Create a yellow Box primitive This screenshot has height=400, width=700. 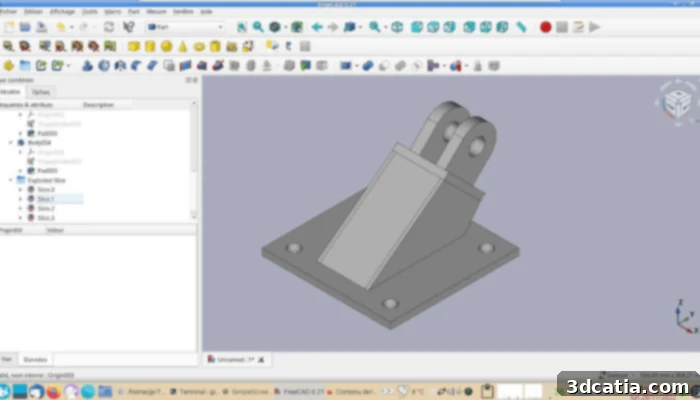coord(134,46)
